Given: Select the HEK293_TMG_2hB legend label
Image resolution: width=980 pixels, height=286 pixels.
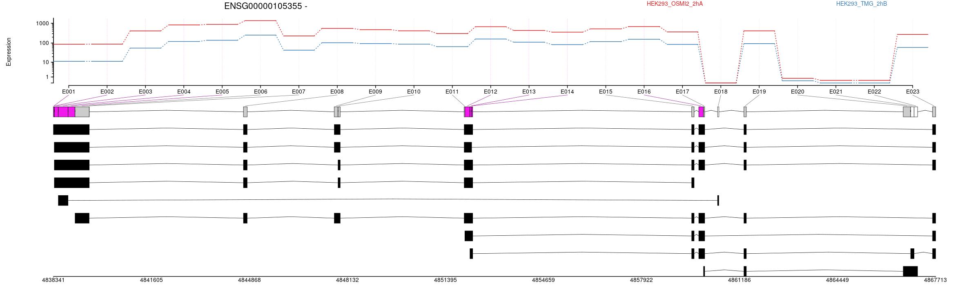Looking at the screenshot, I should pos(862,4).
